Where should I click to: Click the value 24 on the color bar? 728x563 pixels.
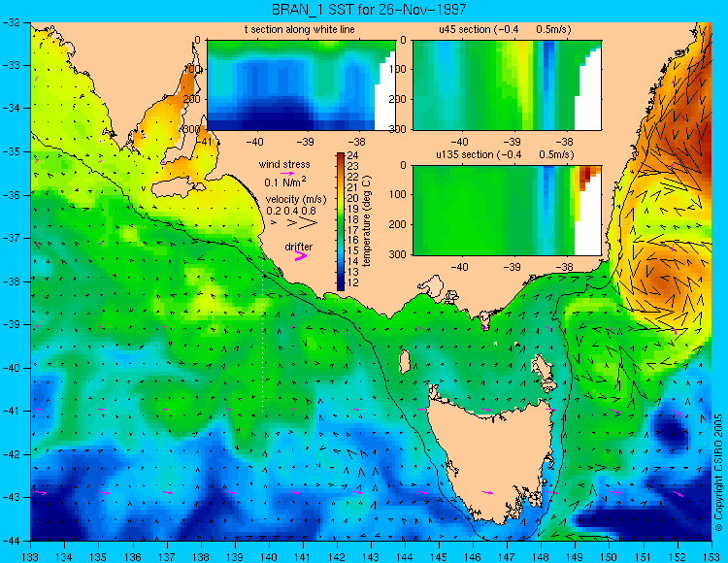(x=353, y=155)
